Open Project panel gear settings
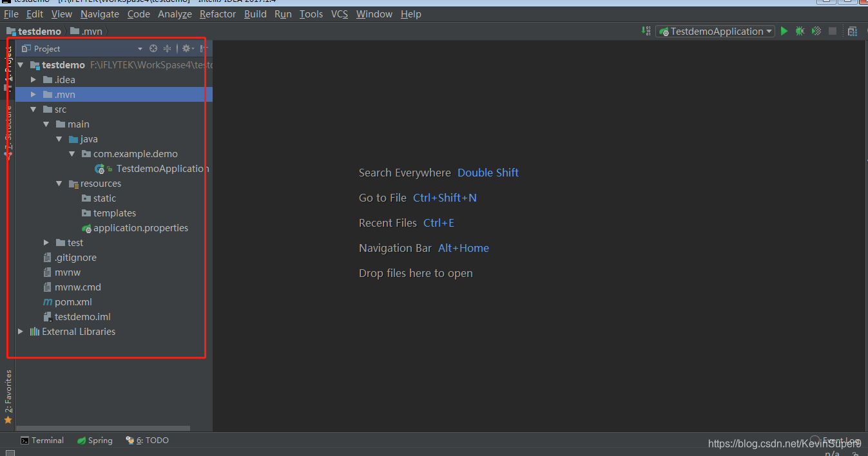 click(x=188, y=48)
